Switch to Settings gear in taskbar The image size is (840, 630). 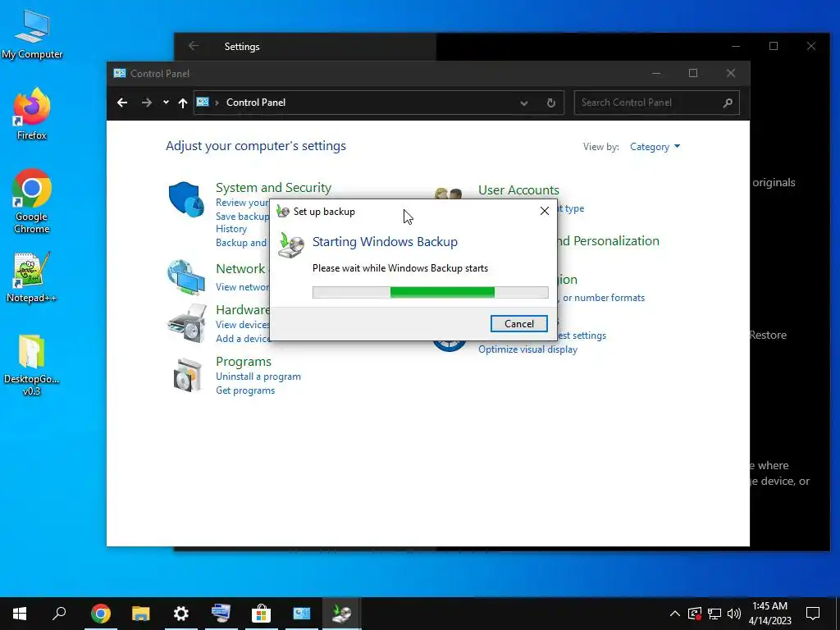coord(181,614)
